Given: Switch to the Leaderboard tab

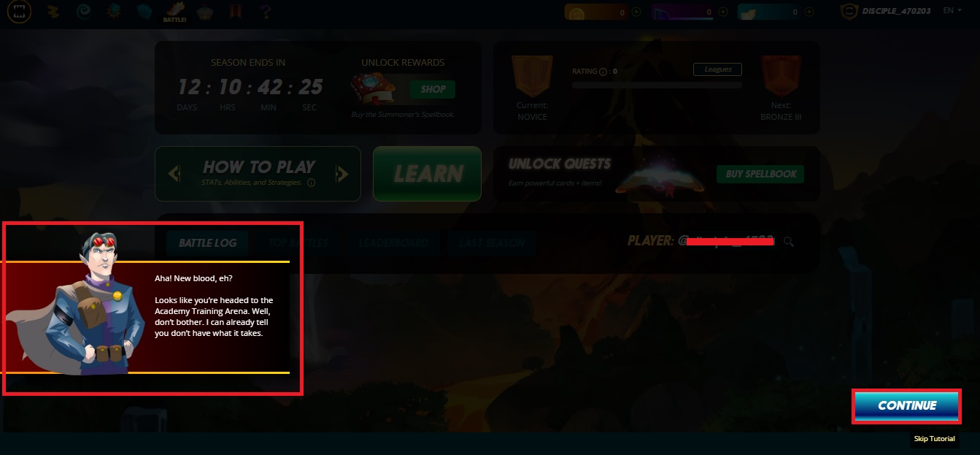Looking at the screenshot, I should tap(393, 243).
